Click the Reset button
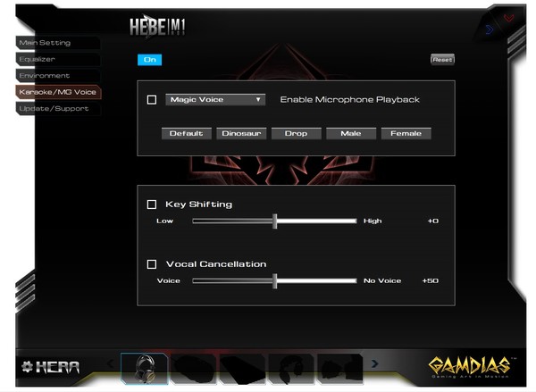Screen dimensions: 536x392 [x=442, y=60]
